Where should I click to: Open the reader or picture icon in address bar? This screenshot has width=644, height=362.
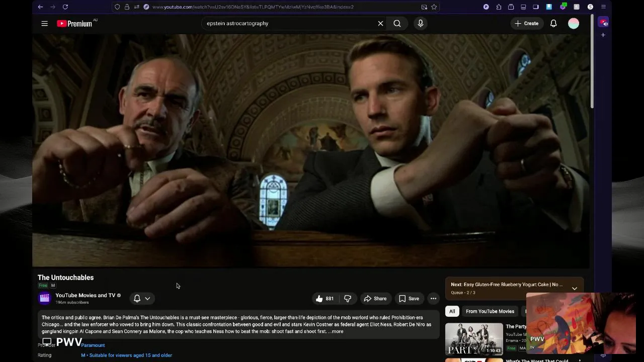click(x=424, y=7)
